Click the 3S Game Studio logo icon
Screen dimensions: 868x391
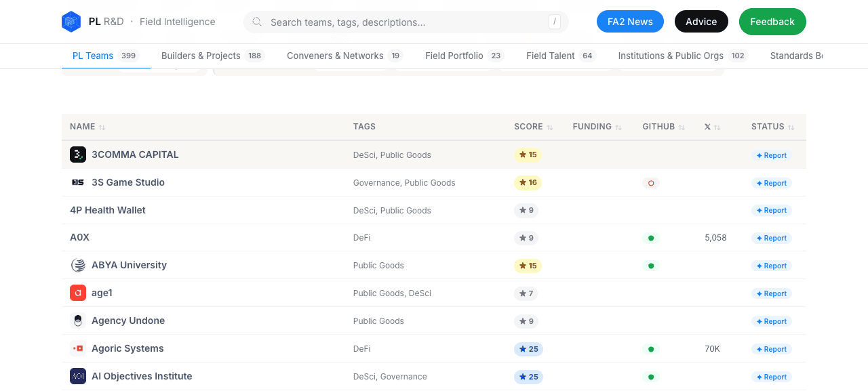tap(78, 182)
